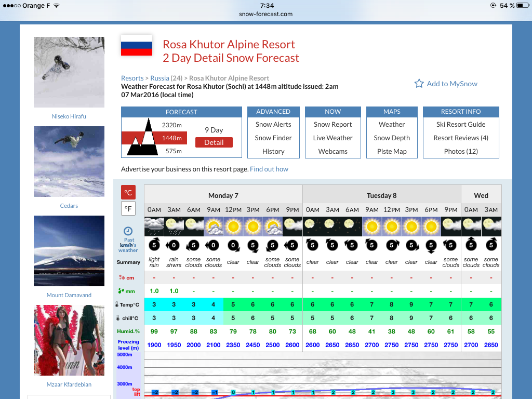Open Resort Reviews (4)

point(461,138)
